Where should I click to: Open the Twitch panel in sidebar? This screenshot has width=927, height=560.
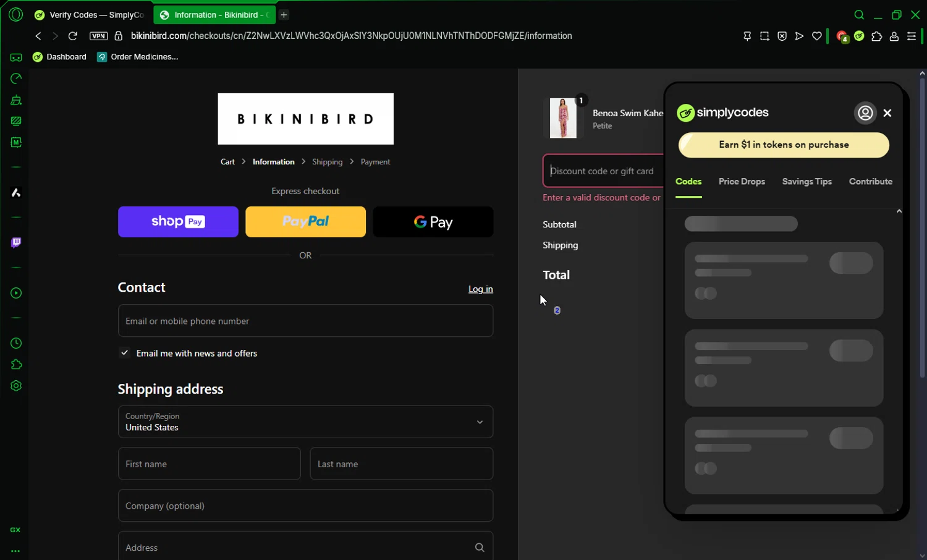[x=16, y=242]
